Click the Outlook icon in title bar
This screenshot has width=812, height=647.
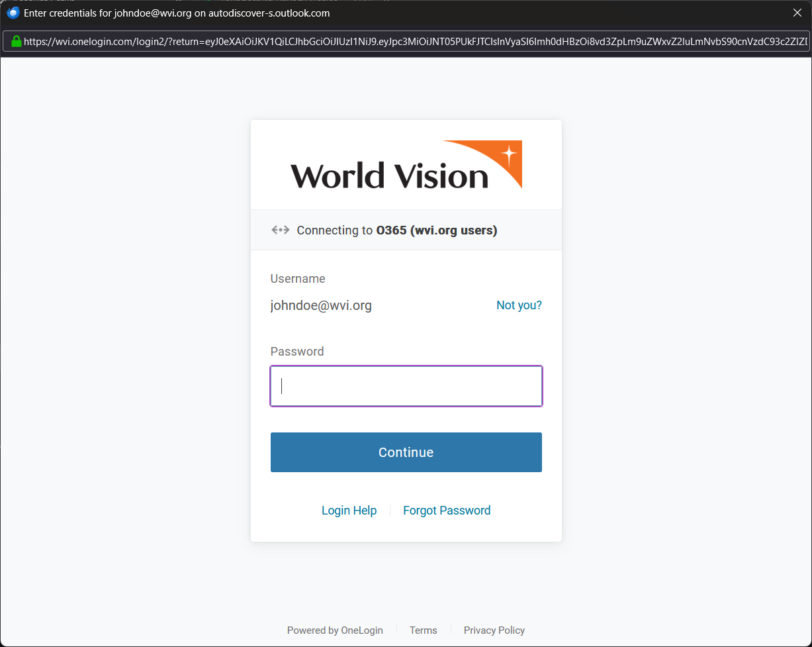coord(13,13)
